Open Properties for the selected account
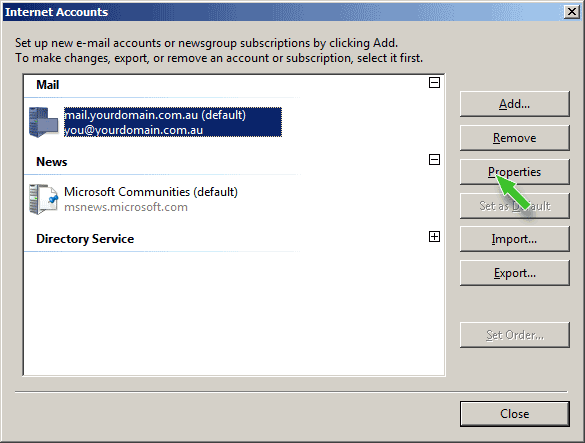 click(x=514, y=172)
